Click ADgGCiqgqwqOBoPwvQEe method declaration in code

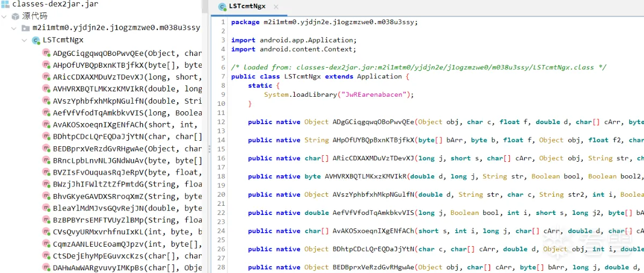coord(445,122)
